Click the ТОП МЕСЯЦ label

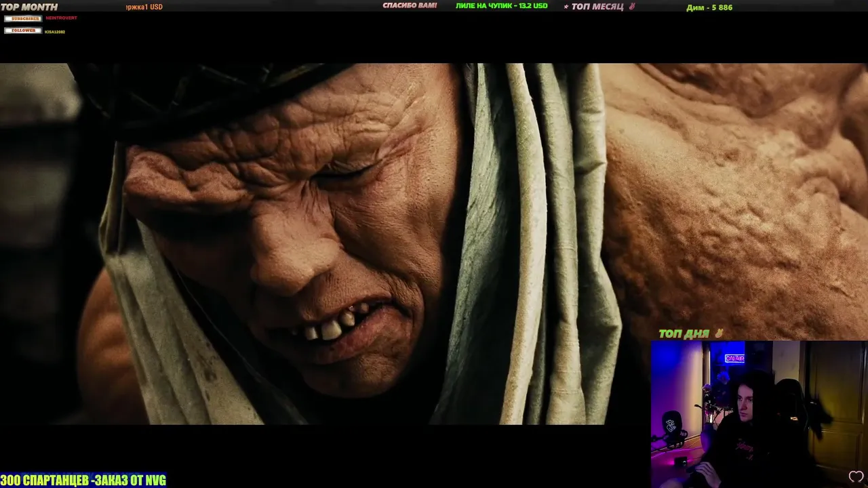tap(597, 6)
